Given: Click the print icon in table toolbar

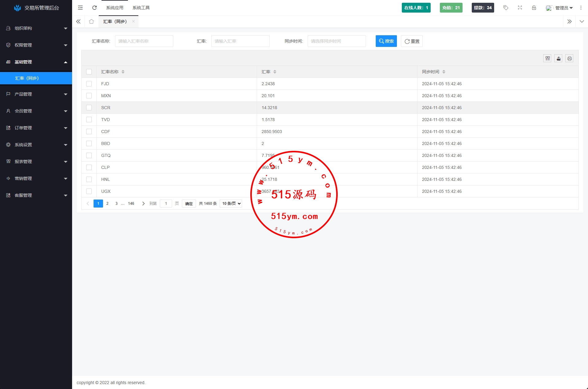Looking at the screenshot, I should click(x=570, y=59).
